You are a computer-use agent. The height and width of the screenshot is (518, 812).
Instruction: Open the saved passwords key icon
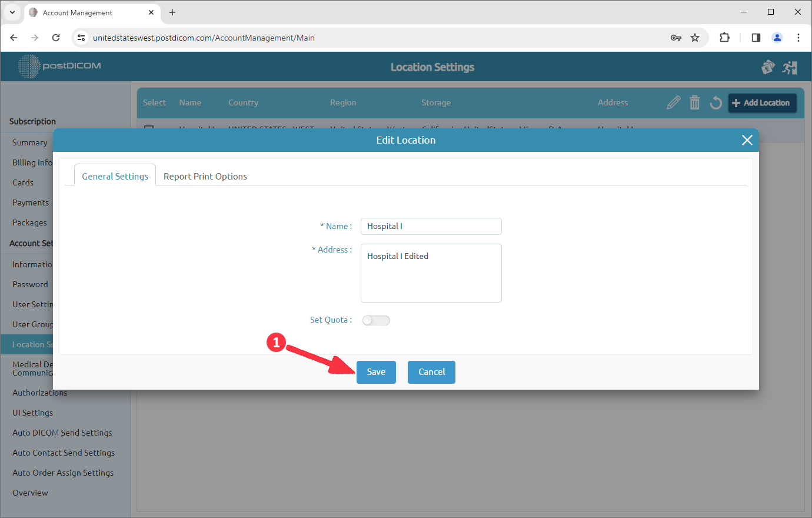[x=676, y=37]
